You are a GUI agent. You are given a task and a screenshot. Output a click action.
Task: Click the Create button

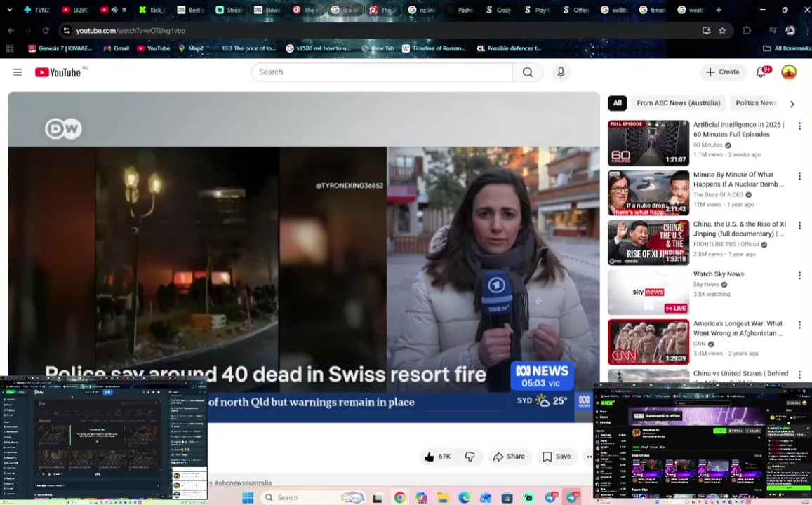(723, 72)
